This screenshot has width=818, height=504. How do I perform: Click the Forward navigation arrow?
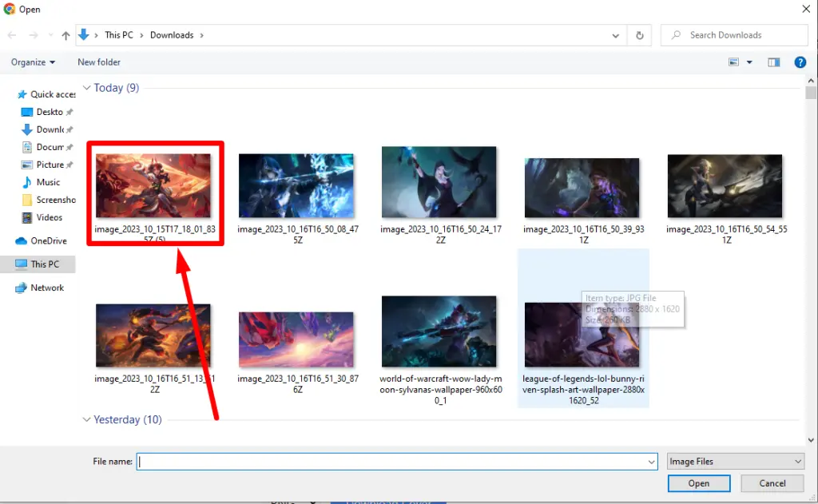pos(34,35)
